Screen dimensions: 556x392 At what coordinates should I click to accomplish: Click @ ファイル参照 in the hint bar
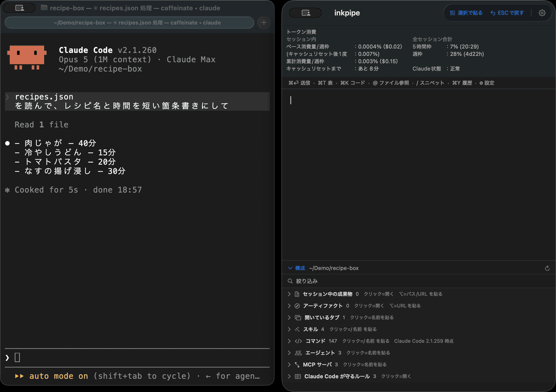(x=391, y=83)
